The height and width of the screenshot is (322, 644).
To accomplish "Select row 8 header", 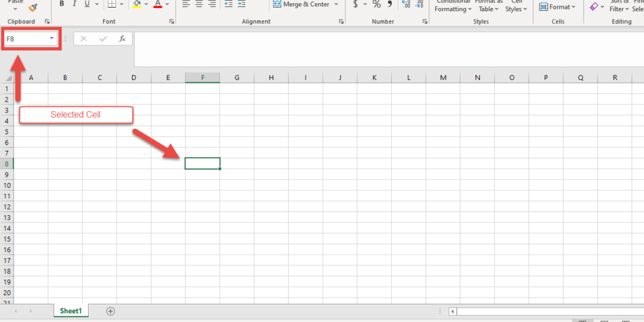I will [x=6, y=164].
